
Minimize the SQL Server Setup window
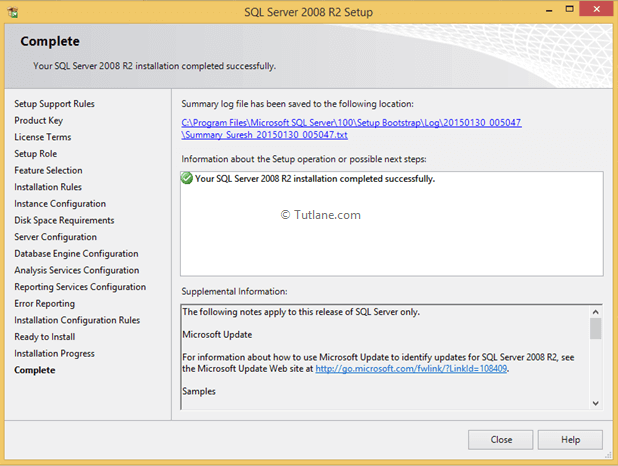tap(549, 10)
